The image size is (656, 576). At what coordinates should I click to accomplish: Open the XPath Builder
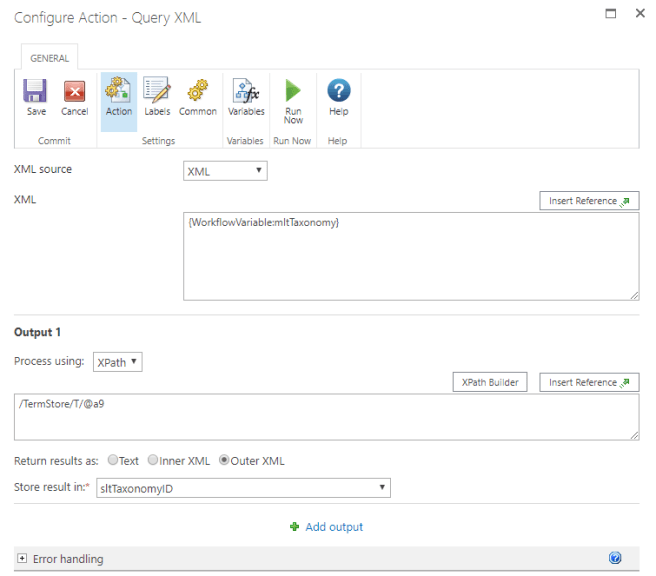pos(489,382)
